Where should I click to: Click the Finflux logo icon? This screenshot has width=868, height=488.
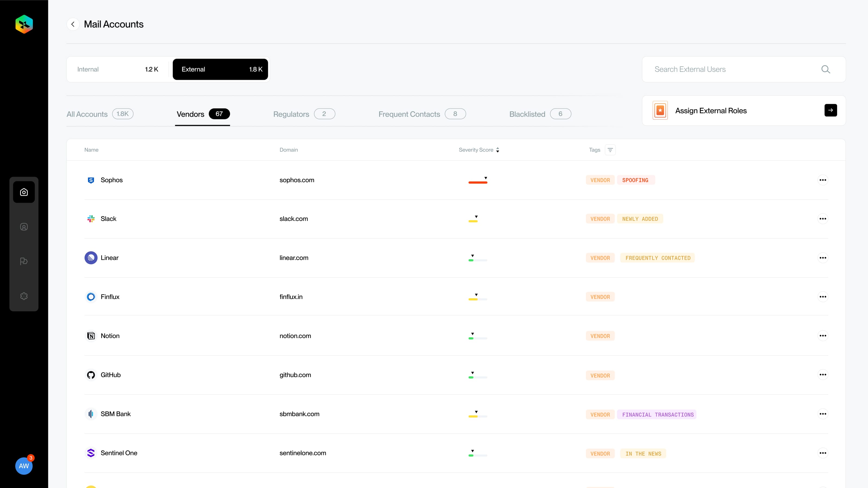tap(91, 297)
